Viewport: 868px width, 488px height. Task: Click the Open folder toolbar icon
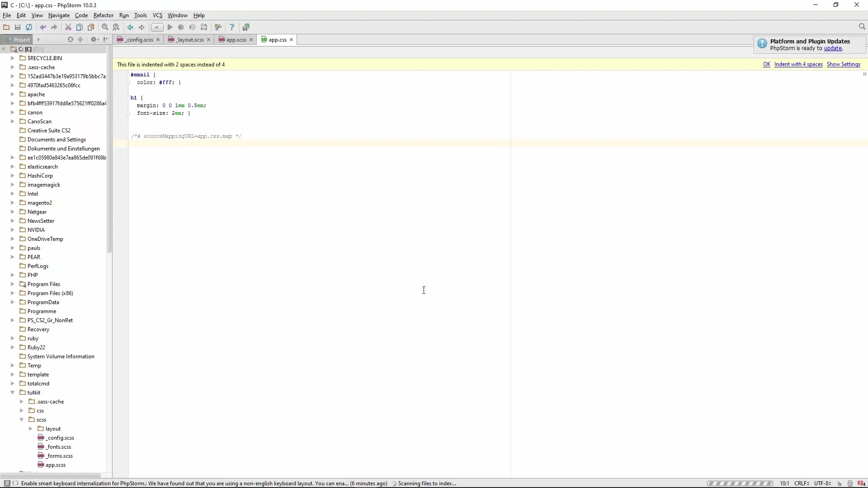click(x=6, y=27)
